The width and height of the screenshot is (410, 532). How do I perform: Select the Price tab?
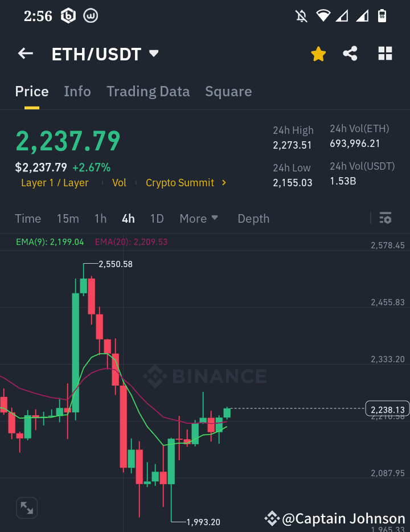point(32,92)
